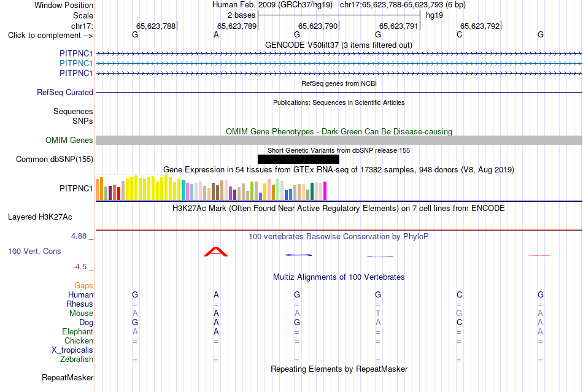This screenshot has height=392, width=583.
Task: Click the Zebrafish species label
Action: tap(77, 359)
